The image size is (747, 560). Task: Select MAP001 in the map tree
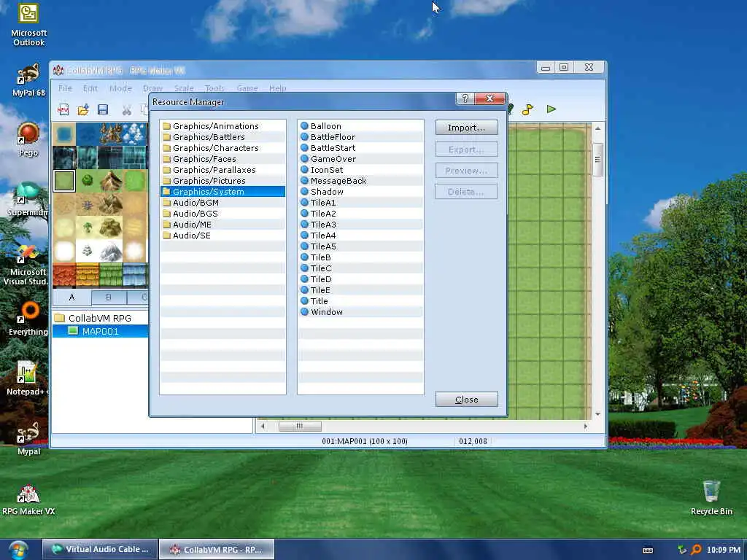[x=100, y=332]
